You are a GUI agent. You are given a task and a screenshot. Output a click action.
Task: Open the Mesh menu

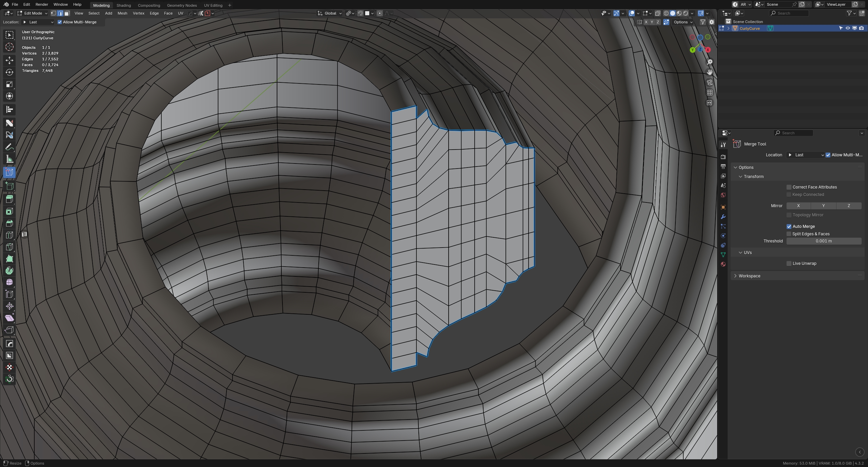(122, 13)
